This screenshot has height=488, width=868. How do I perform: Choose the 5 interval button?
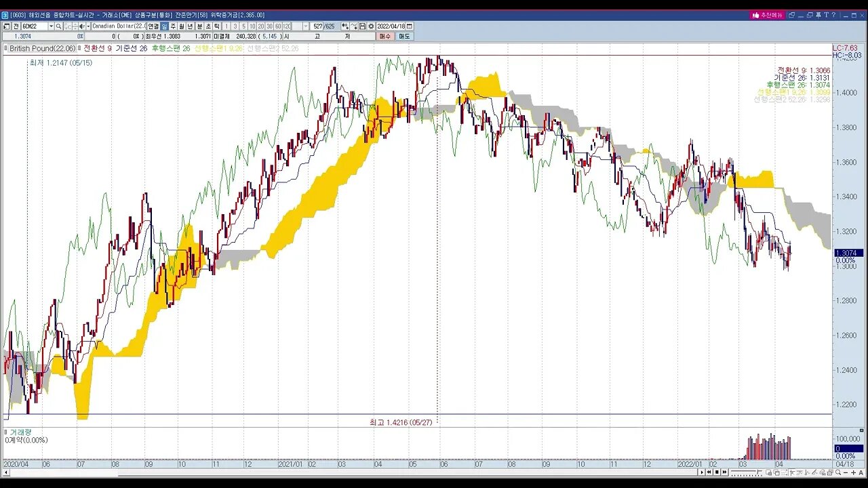tap(243, 26)
